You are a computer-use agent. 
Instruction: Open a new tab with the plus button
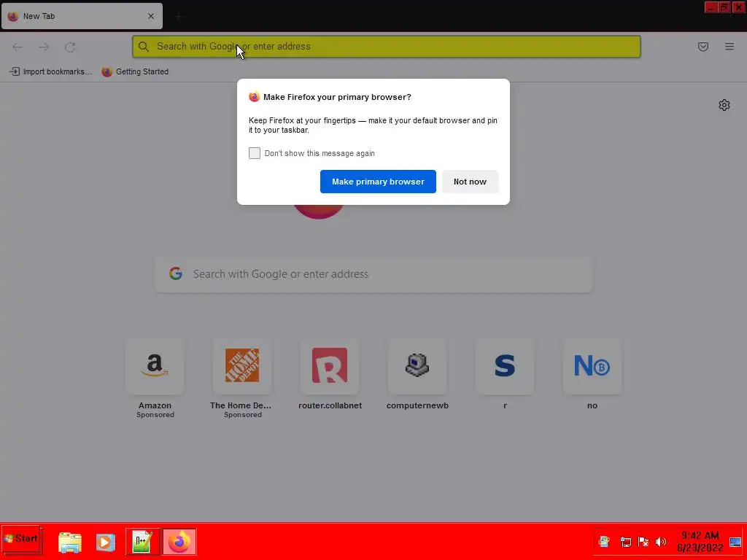click(179, 17)
